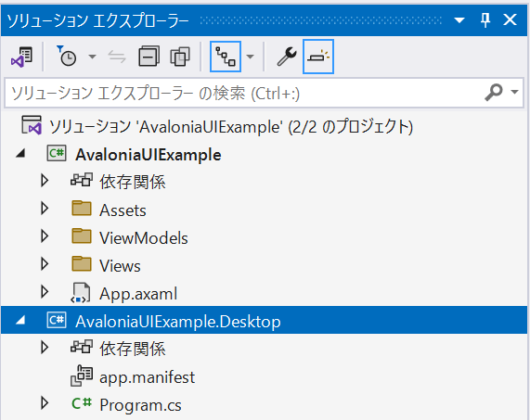Close the Solution Explorer panel
Image resolution: width=530 pixels, height=420 pixels.
pyautogui.click(x=510, y=19)
